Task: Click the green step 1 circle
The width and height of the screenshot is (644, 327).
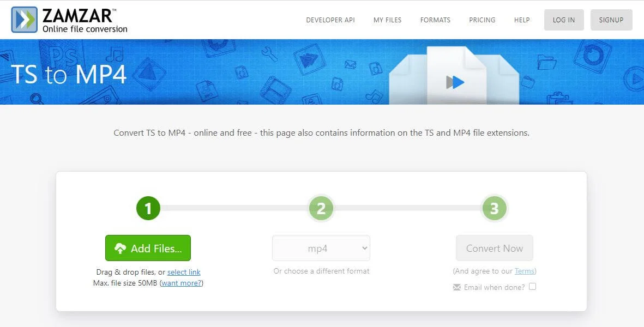Action: click(x=148, y=208)
